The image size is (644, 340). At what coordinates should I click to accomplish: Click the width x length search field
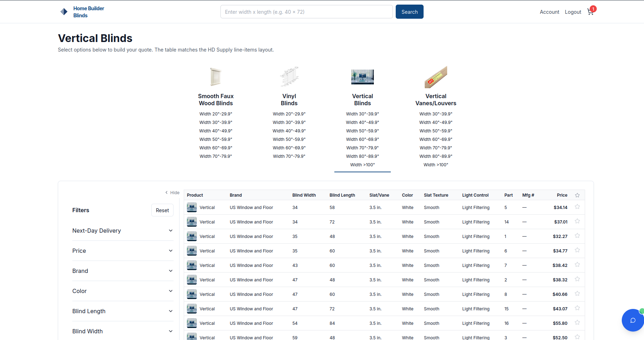coord(306,12)
